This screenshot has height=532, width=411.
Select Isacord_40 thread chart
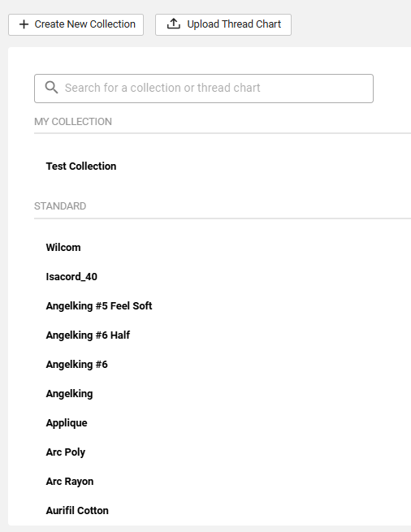pyautogui.click(x=71, y=276)
